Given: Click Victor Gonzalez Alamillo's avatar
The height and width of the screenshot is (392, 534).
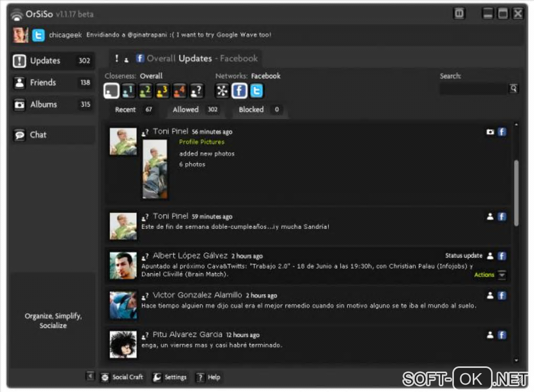Looking at the screenshot, I should pos(123,305).
